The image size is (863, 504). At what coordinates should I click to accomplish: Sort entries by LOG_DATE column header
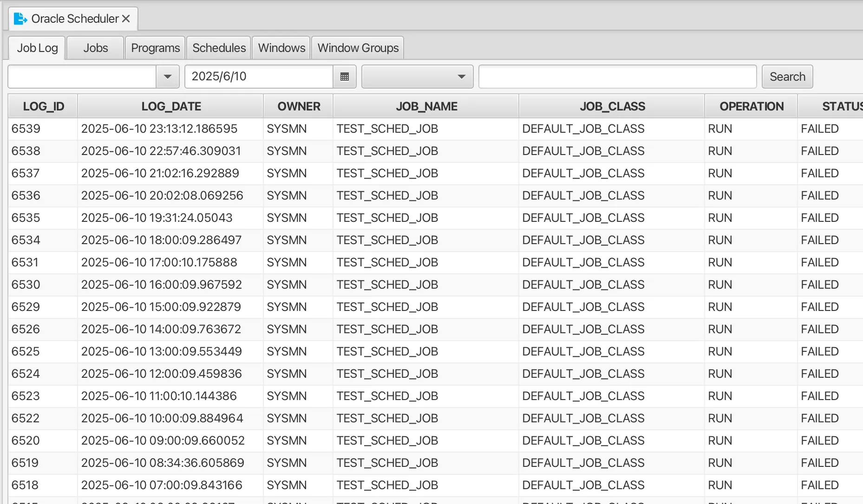pyautogui.click(x=171, y=106)
